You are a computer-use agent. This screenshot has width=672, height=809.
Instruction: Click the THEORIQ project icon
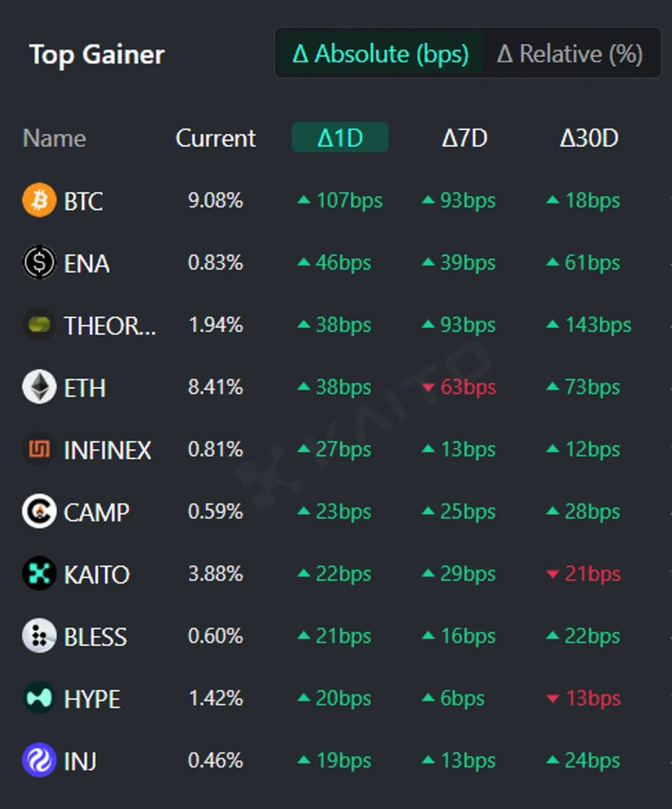click(39, 325)
